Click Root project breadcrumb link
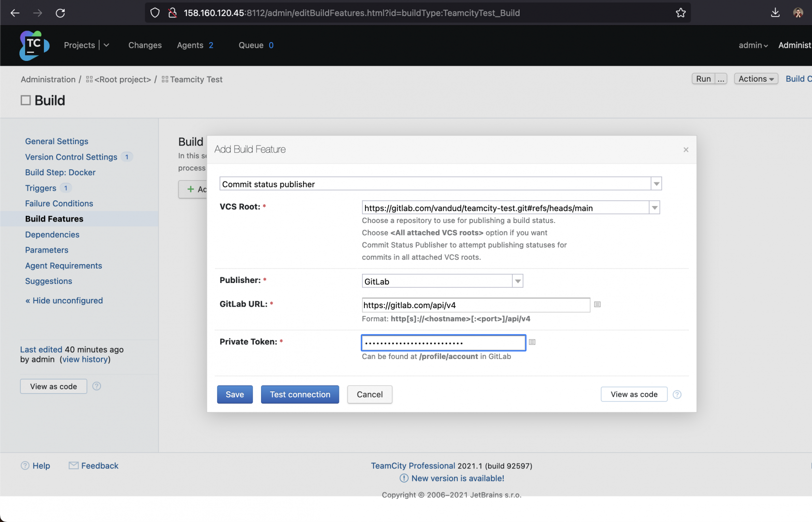Screen dimensions: 812x522 123,79
